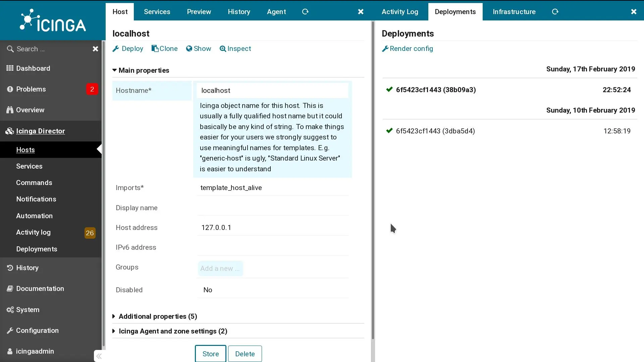
Task: Click the Overview binoculars icon
Action: point(10,110)
